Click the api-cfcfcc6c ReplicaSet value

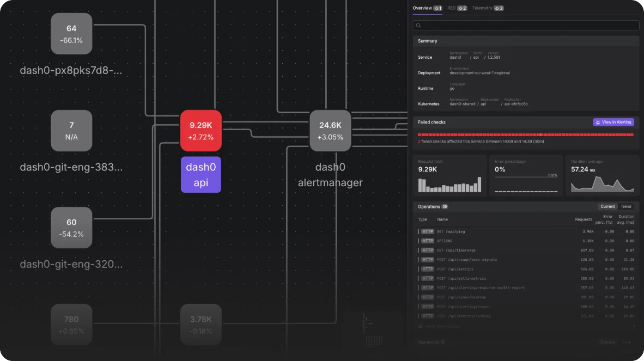[x=516, y=104]
